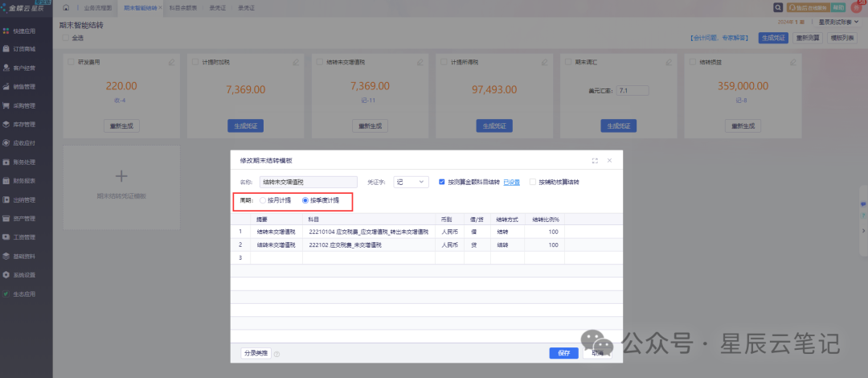Viewport: 868px width, 378px height.
Task: Select the 按季度计提 radio option
Action: coord(305,200)
